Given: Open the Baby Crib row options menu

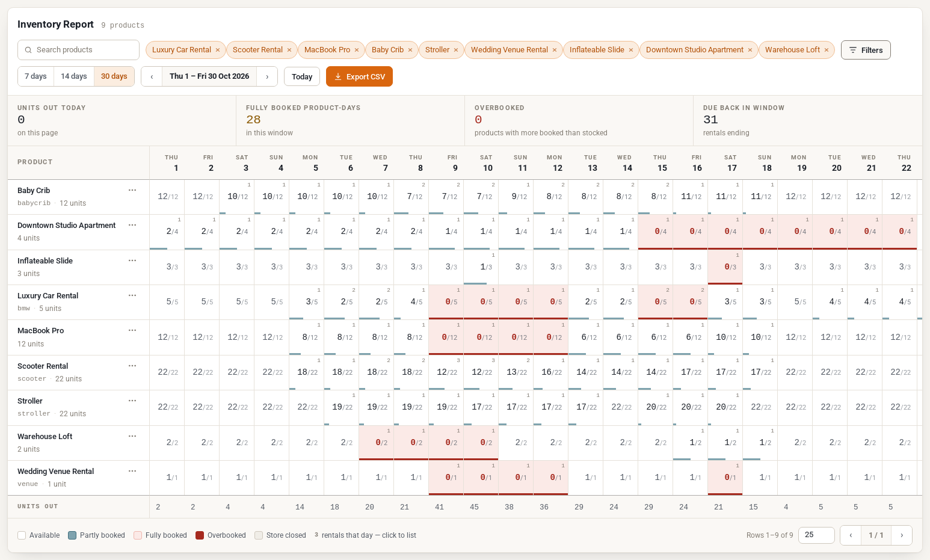Looking at the screenshot, I should point(132,190).
